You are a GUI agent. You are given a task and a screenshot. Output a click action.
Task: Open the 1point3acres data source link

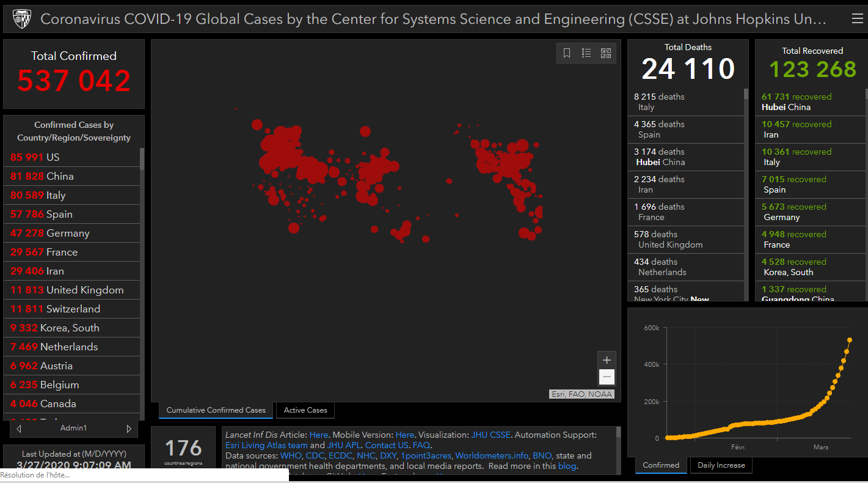pos(426,456)
